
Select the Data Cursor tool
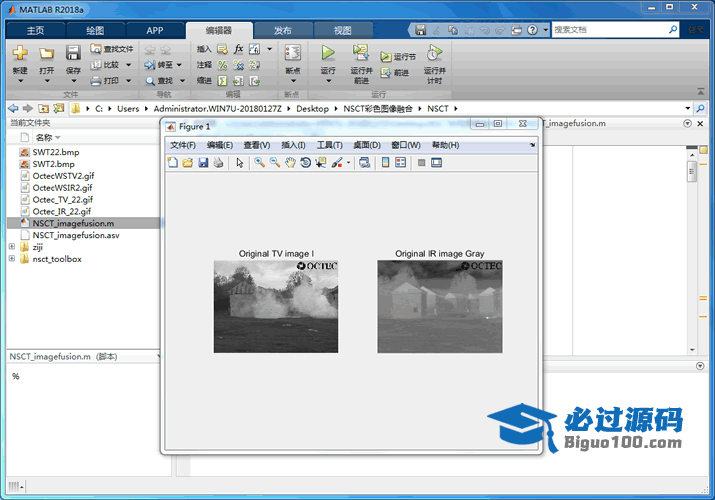(320, 163)
